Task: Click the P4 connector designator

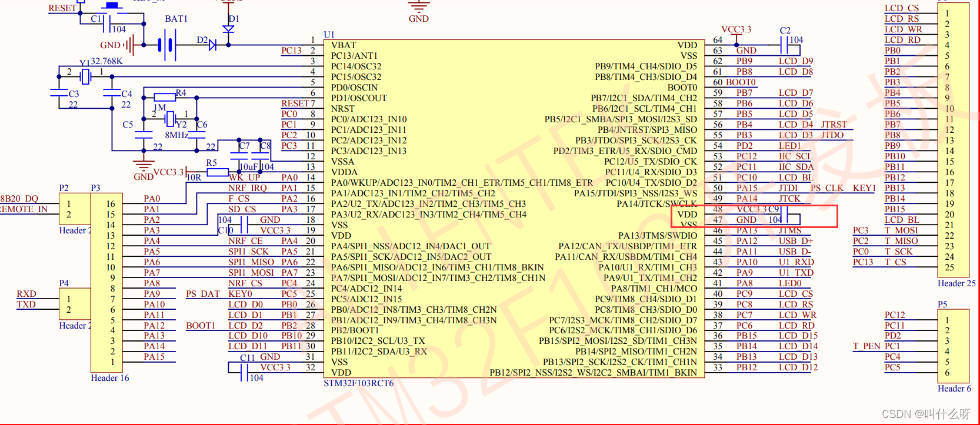Action: (x=64, y=283)
